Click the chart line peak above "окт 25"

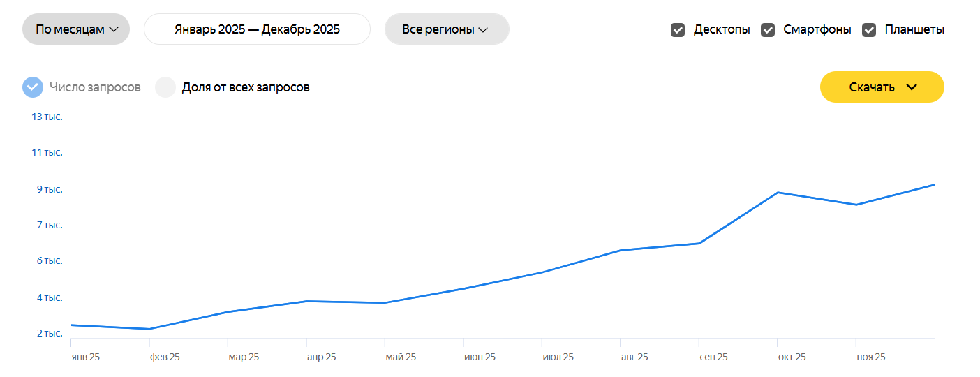(778, 193)
